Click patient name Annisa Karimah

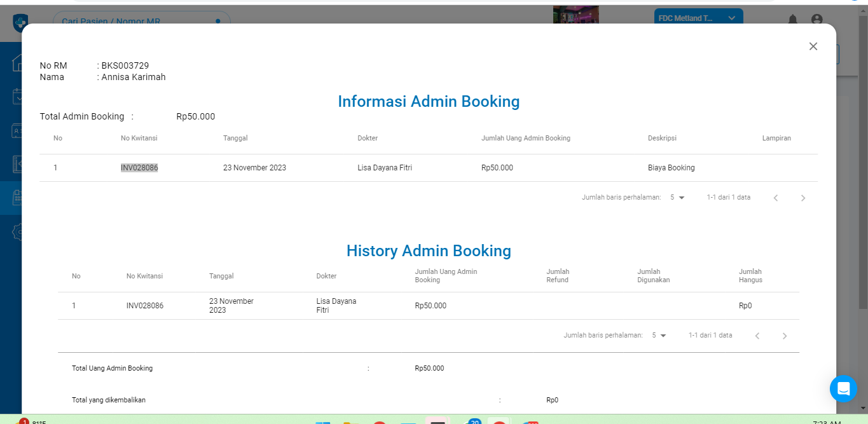pos(134,77)
